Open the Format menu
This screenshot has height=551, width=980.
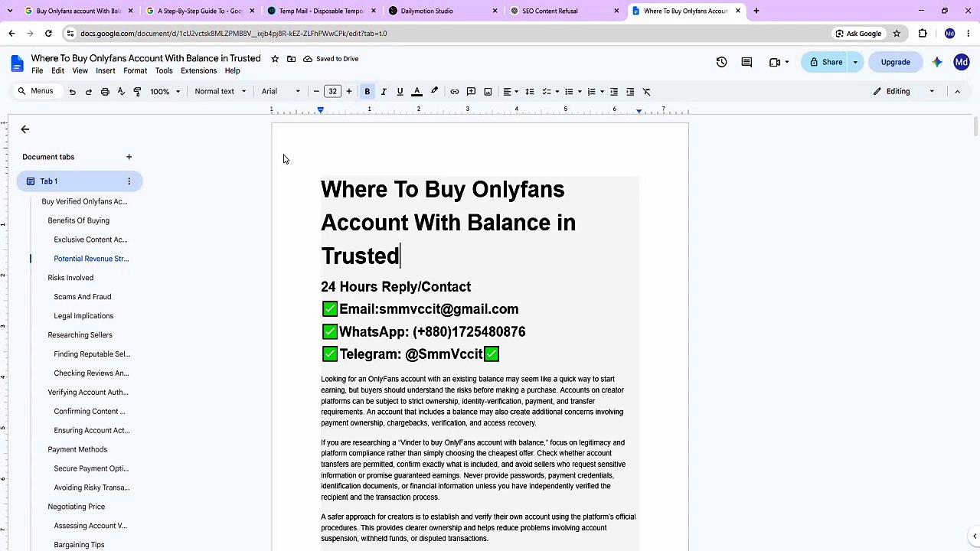coord(135,70)
